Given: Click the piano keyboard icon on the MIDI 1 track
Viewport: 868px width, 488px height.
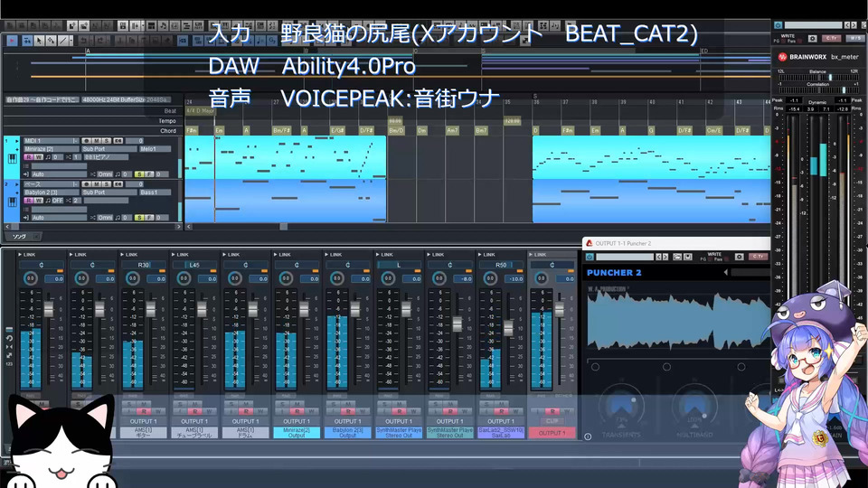Looking at the screenshot, I should [x=12, y=159].
